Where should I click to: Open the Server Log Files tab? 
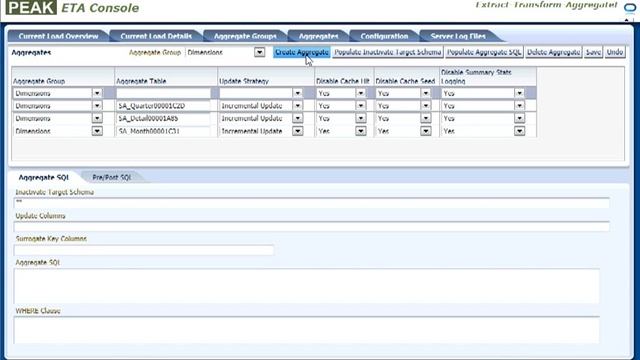click(458, 36)
